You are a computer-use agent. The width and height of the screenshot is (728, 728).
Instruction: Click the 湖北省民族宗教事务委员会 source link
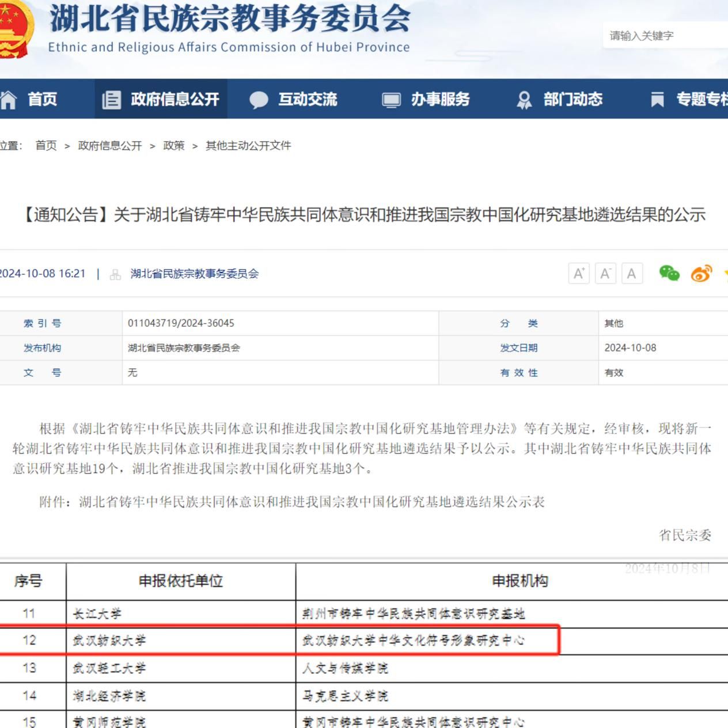[194, 274]
